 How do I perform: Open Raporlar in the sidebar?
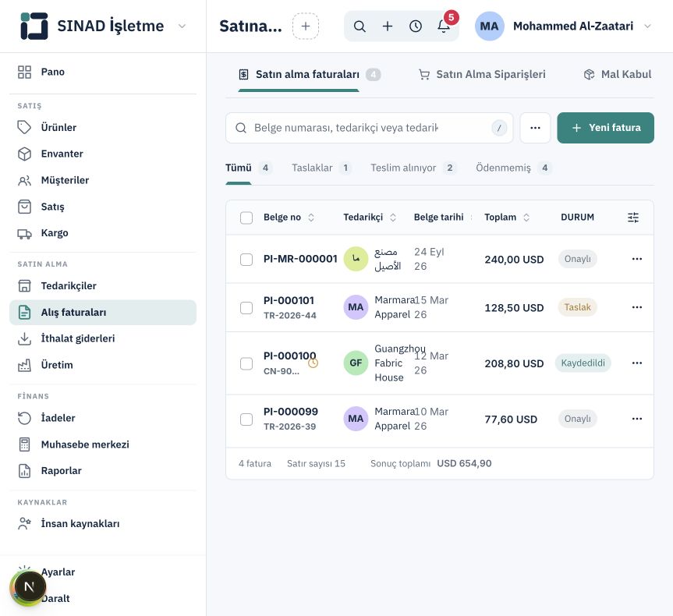pyautogui.click(x=103, y=471)
